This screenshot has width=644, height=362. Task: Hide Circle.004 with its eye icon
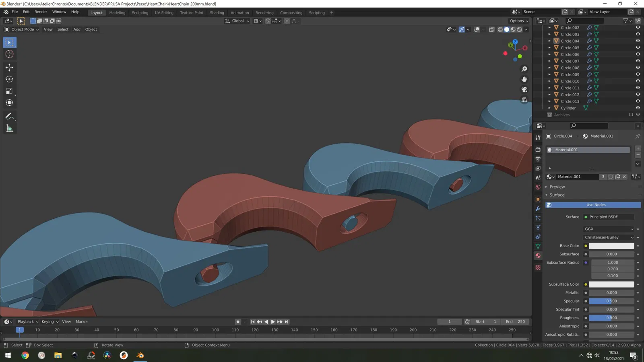pyautogui.click(x=638, y=41)
